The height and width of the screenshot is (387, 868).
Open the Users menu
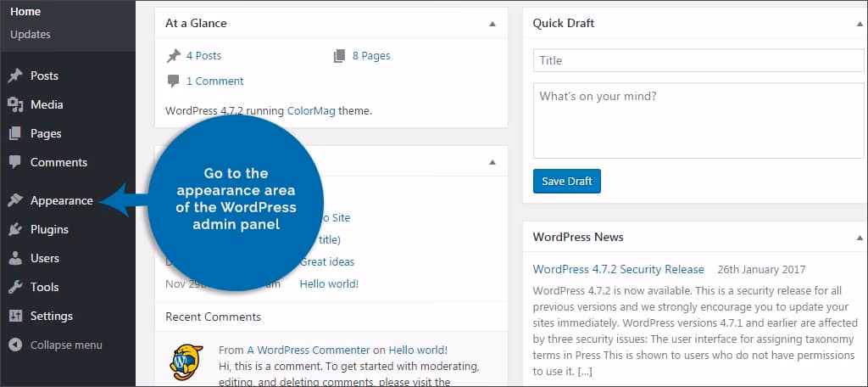pyautogui.click(x=45, y=258)
